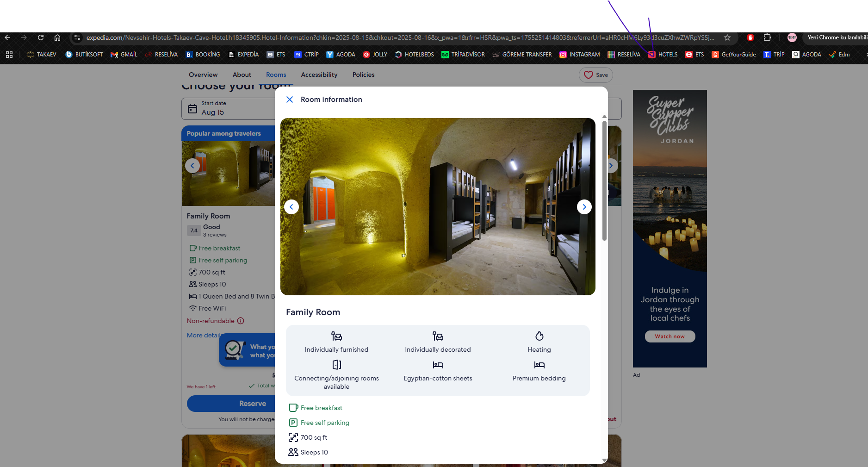Open the Start date Aug 15 field
Screen dimensions: 868x467
click(x=229, y=109)
